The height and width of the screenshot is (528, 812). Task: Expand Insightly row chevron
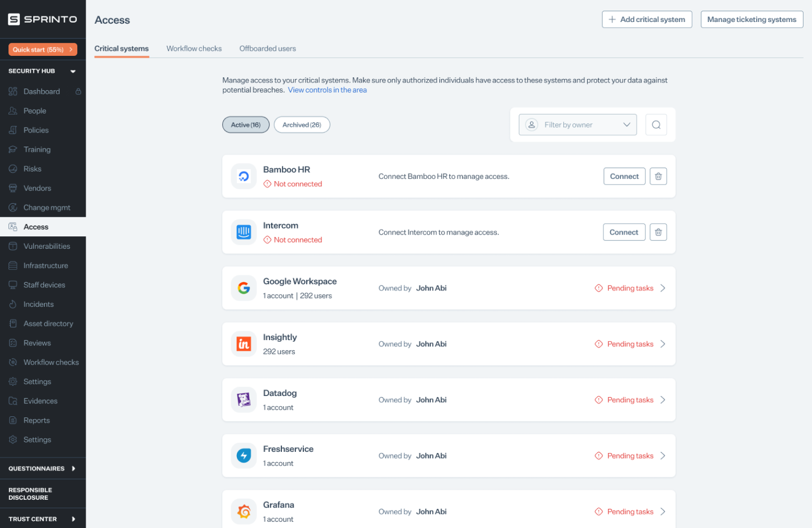tap(663, 344)
